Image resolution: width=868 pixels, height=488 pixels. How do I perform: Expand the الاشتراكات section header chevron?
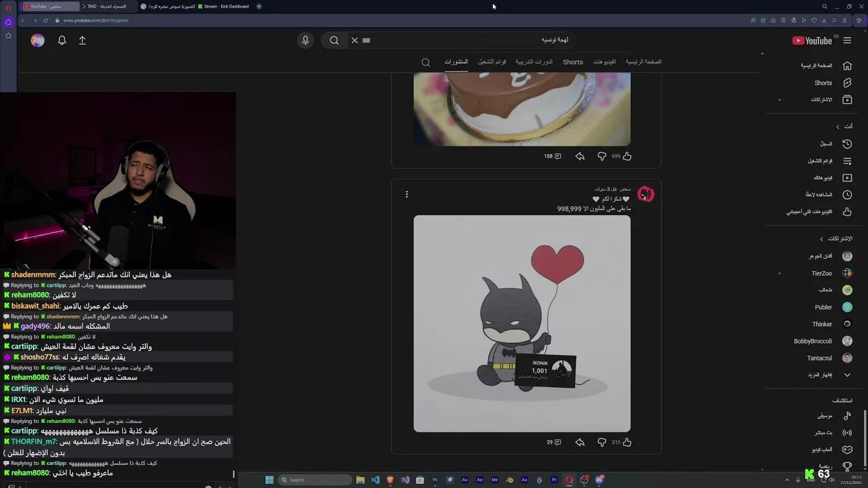pos(821,239)
